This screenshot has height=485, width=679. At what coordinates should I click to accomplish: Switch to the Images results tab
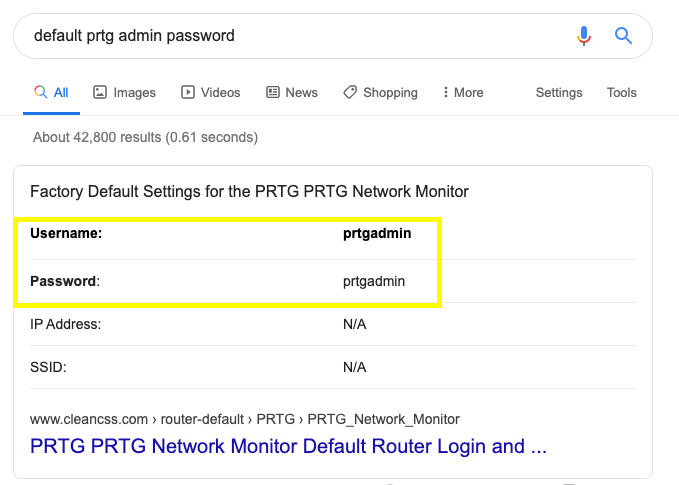[x=134, y=93]
